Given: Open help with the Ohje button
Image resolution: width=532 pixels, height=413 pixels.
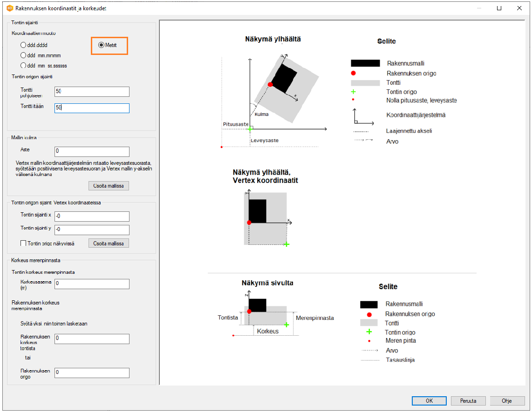Looking at the screenshot, I should (x=507, y=401).
